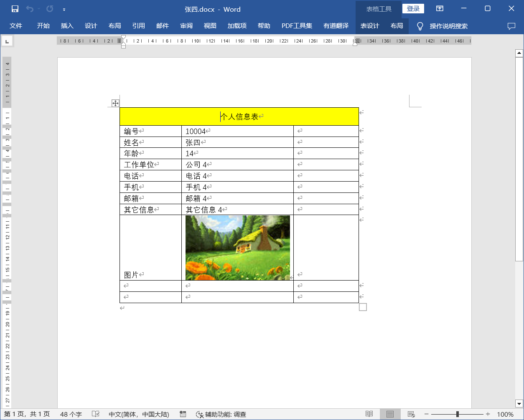This screenshot has height=420, width=524.
Task: Open word count via 48 个字
Action: point(71,415)
